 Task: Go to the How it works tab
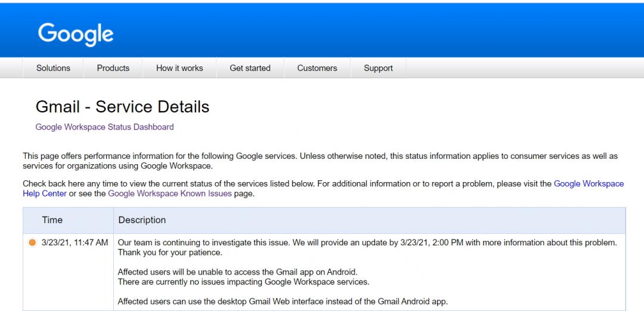179,68
